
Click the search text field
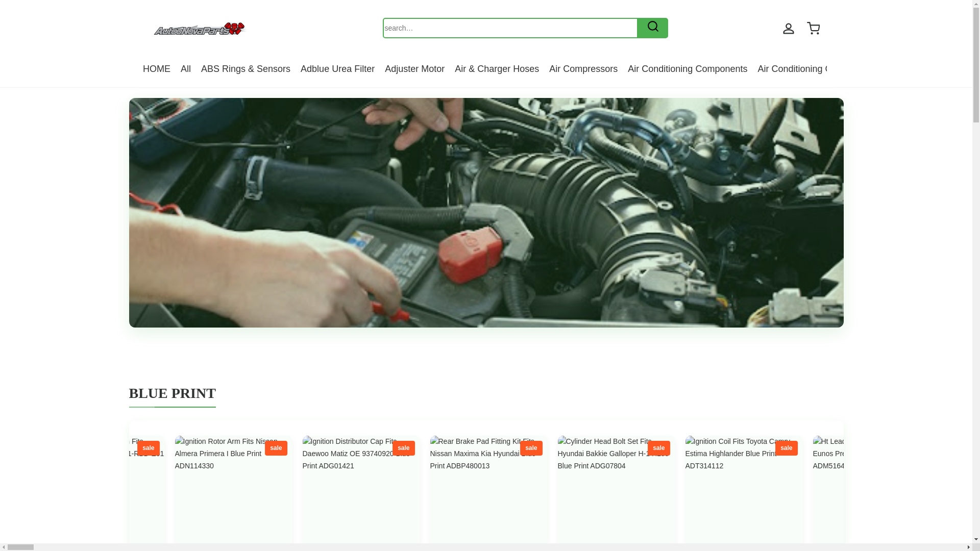(509, 28)
